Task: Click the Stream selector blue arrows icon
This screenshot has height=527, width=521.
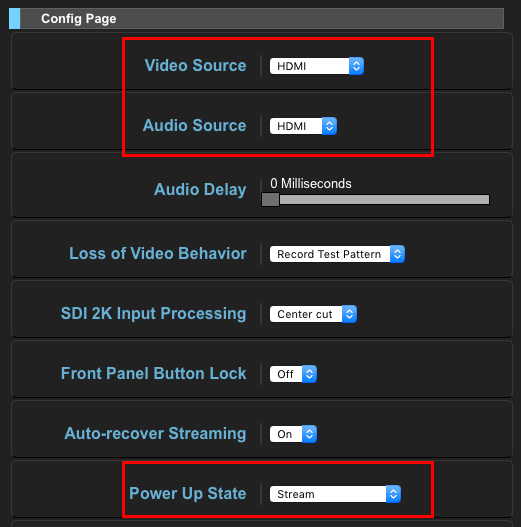Action: click(x=393, y=494)
